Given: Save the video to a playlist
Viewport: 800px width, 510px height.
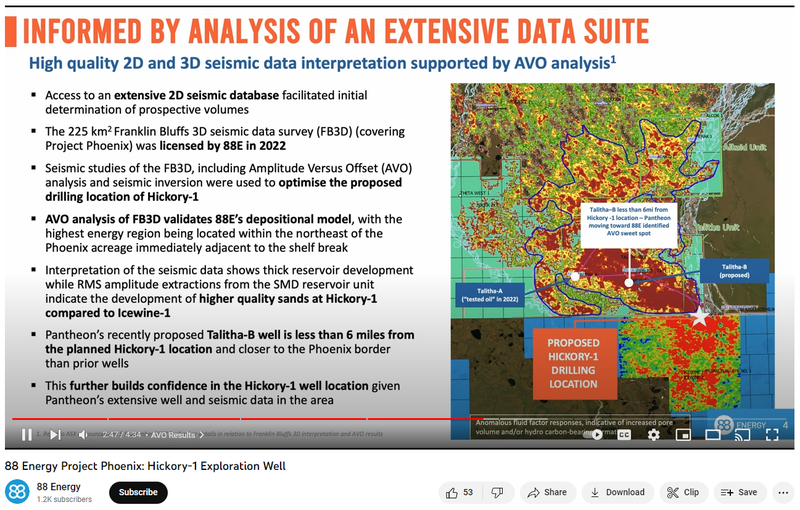Looking at the screenshot, I should [x=739, y=493].
